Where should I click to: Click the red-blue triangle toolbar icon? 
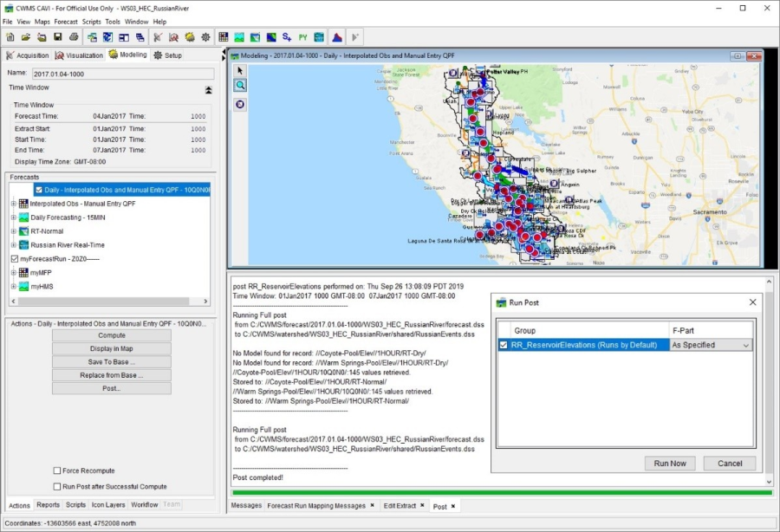point(337,37)
